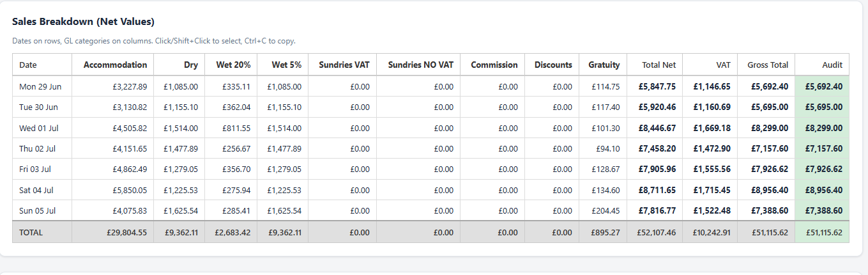Select the Accommodation column header

(x=112, y=65)
